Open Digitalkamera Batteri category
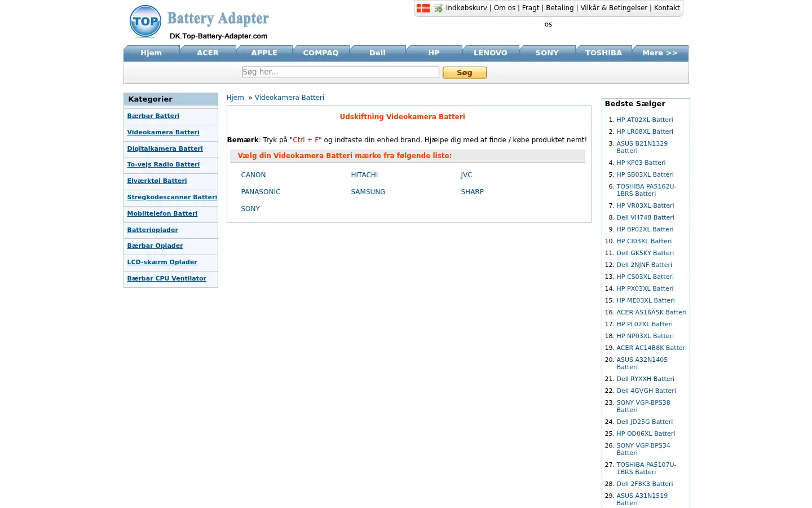This screenshot has height=508, width=812. pos(165,149)
